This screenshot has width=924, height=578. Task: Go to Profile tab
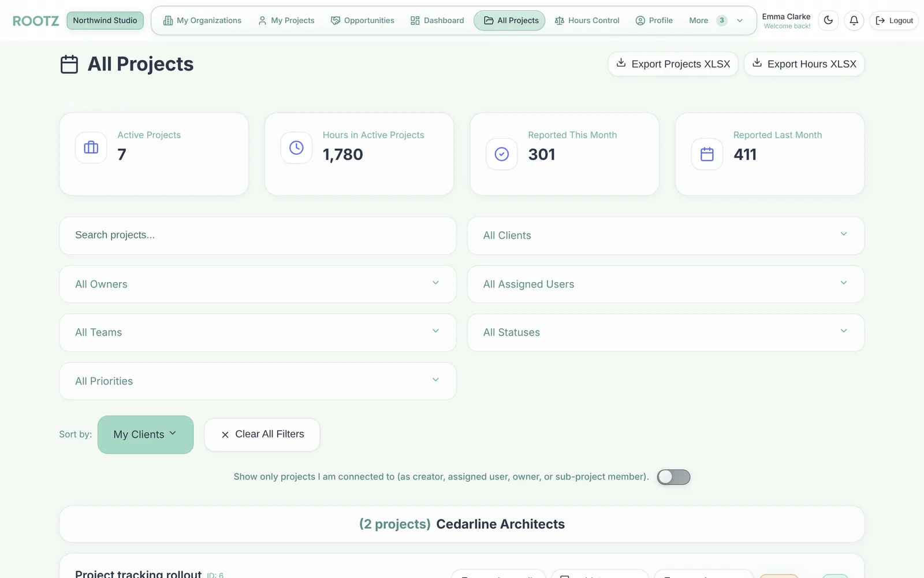click(x=654, y=20)
